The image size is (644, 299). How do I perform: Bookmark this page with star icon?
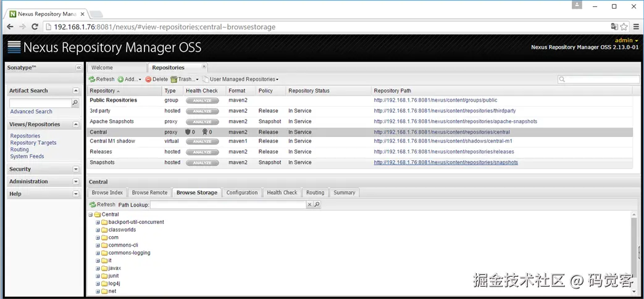coord(624,27)
